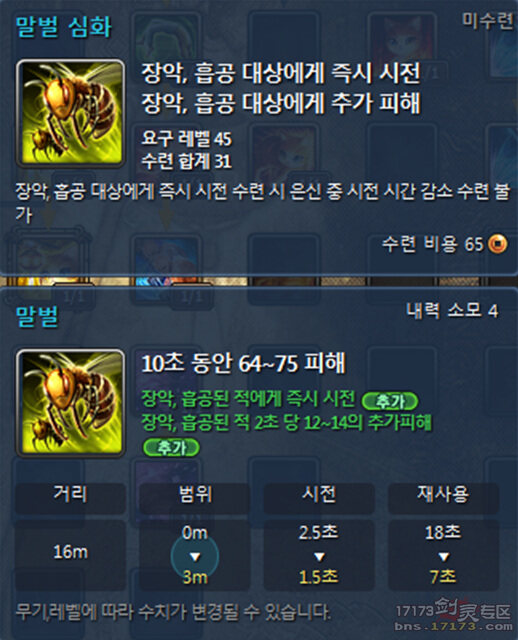
Task: Click the 미수련 status label
Action: pos(487,20)
